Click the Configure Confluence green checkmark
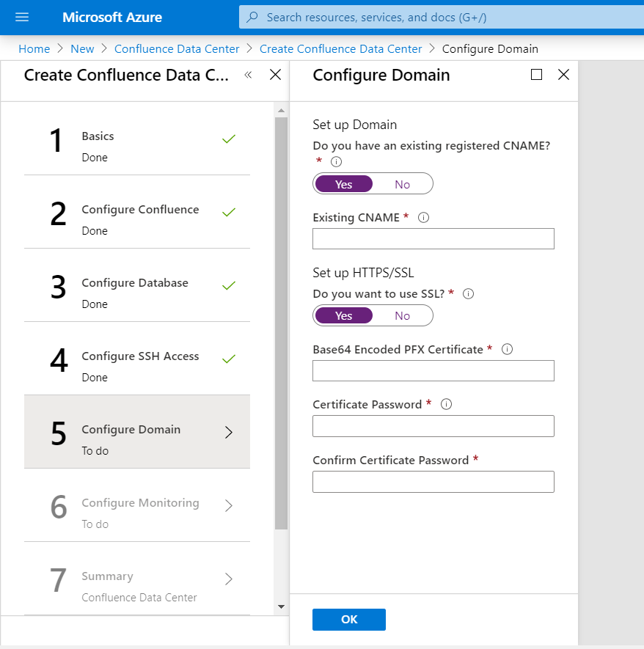The height and width of the screenshot is (649, 644). [x=228, y=213]
